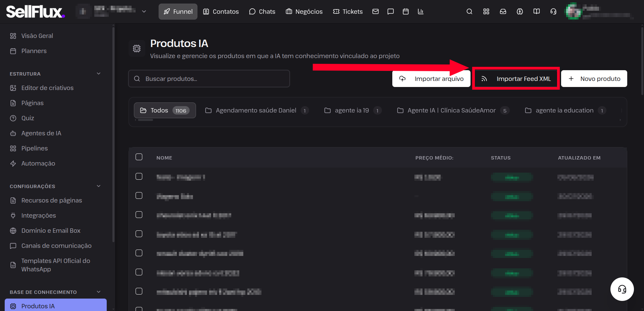Collapse the ESTRUTURA section

tap(99, 74)
